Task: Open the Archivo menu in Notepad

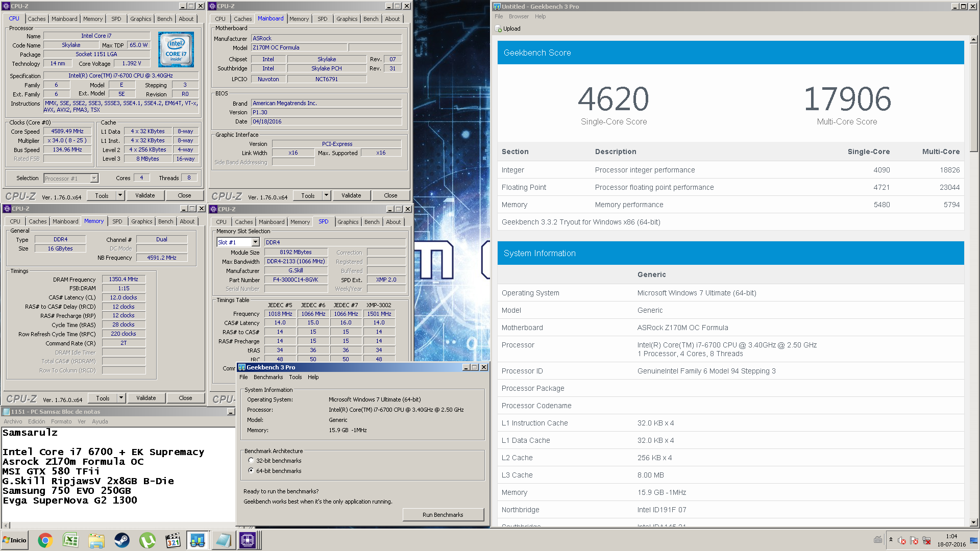Action: point(13,421)
